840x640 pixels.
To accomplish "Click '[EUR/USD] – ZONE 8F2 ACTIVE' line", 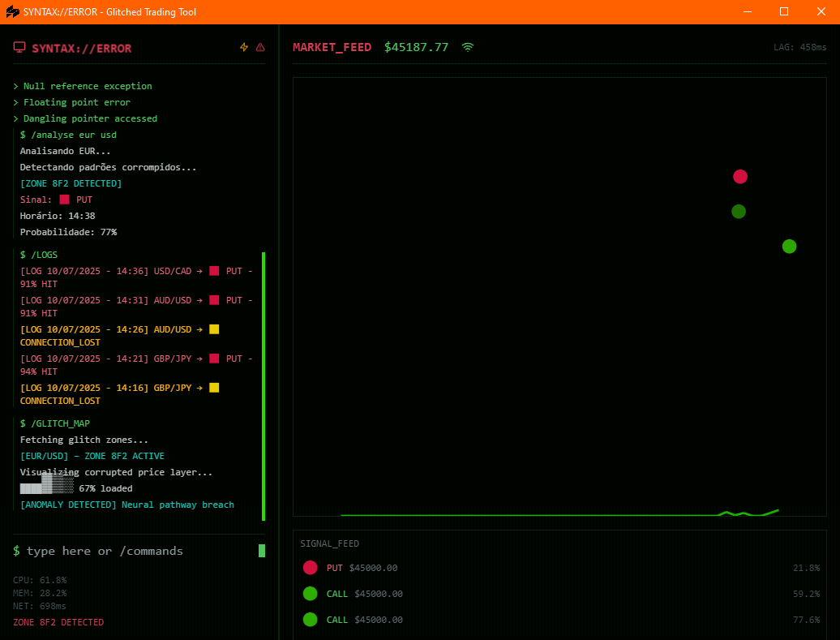I will click(92, 456).
